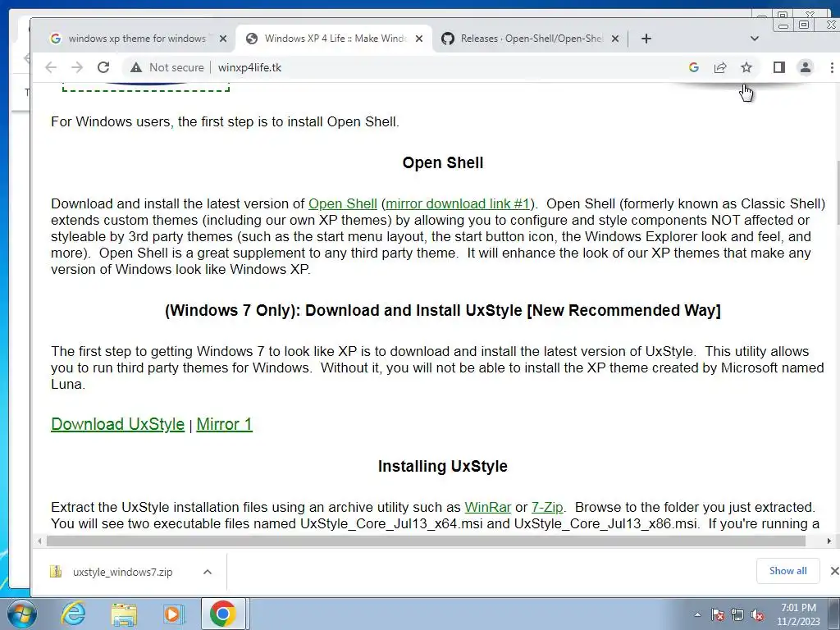Open Chrome's three-dot menu

tap(832, 67)
